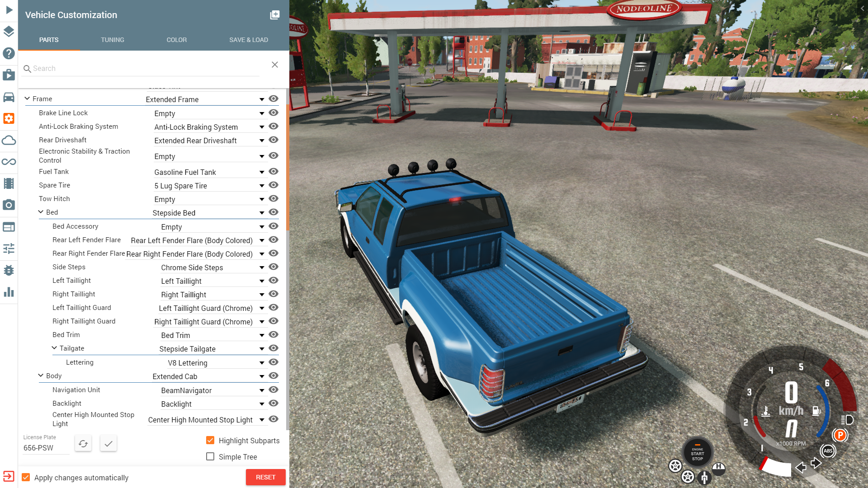Open the BeamNavigator dropdown
Viewport: 868px width, 488px height.
coord(213,390)
